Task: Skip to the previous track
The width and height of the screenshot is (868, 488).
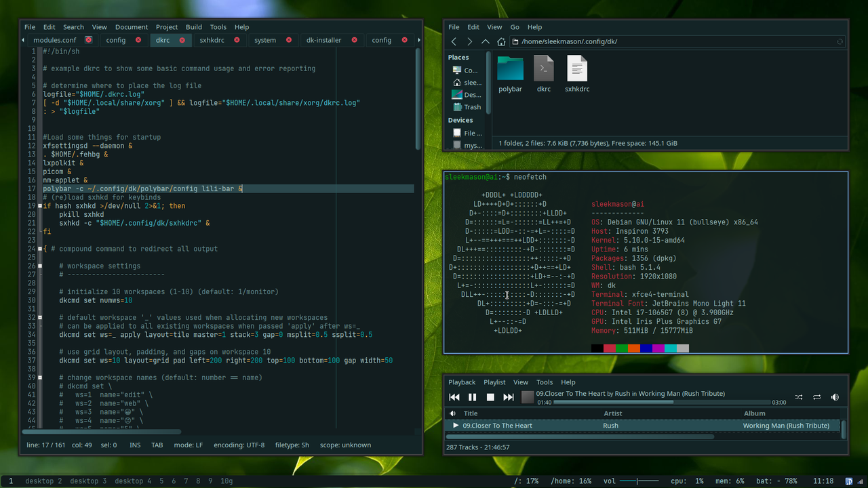Action: tap(454, 397)
